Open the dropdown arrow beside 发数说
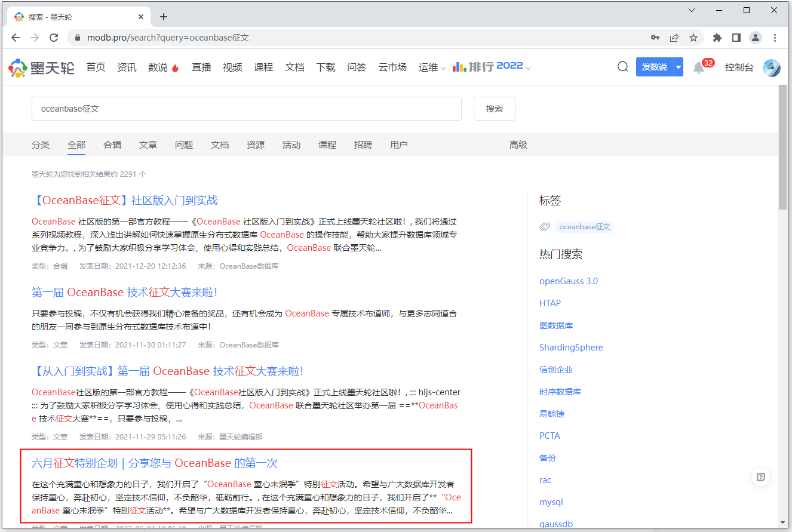 click(679, 67)
